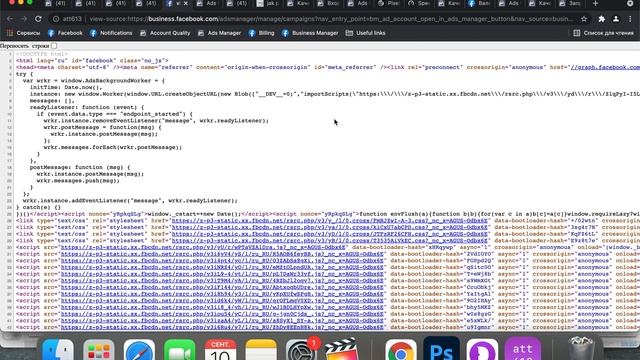Switch to the jak tab

(268, 4)
